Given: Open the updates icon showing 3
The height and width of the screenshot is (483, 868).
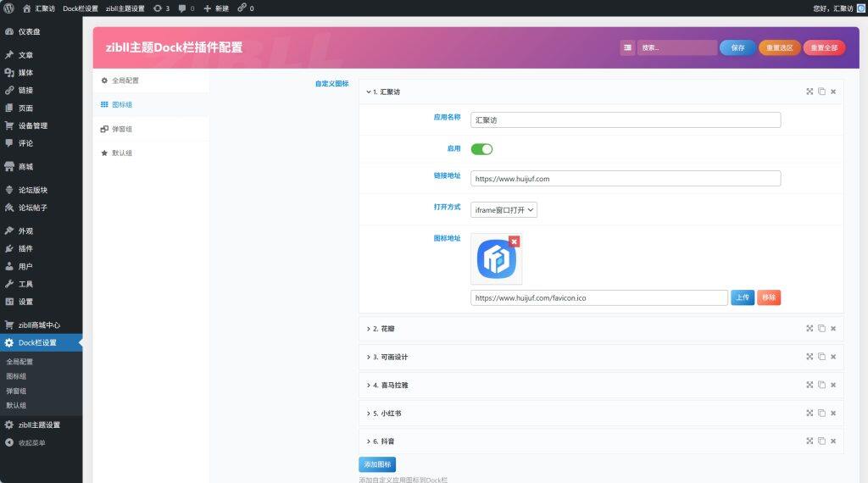Looking at the screenshot, I should point(161,8).
